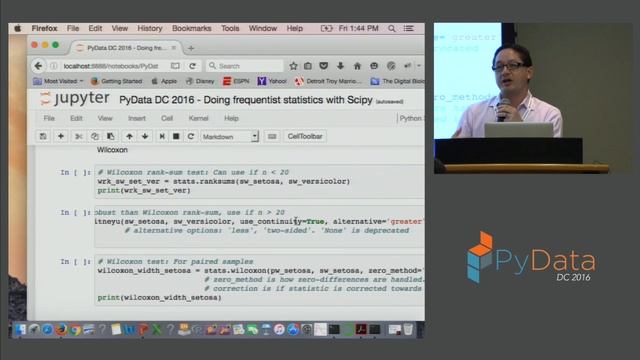Open Trash in the Dock
640x360 pixels.
408,329
